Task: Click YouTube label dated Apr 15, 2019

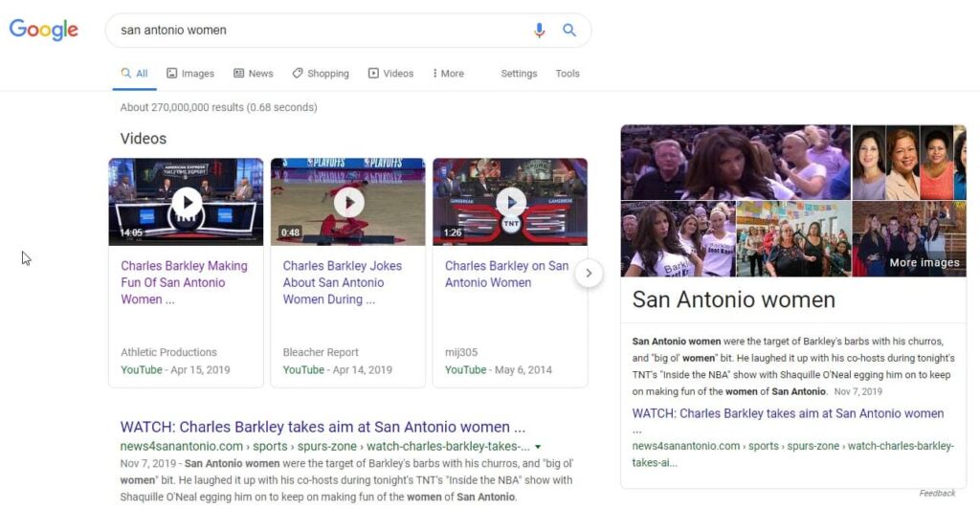Action: [x=142, y=369]
